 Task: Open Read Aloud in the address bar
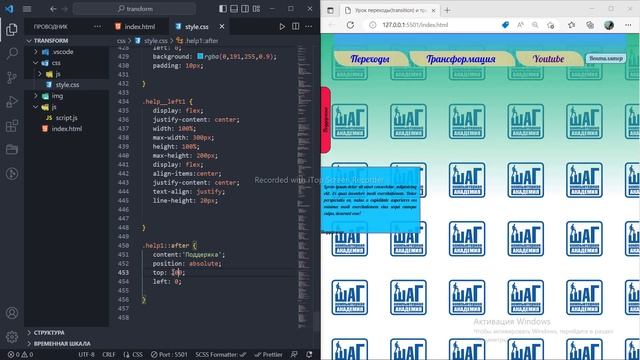(x=520, y=25)
